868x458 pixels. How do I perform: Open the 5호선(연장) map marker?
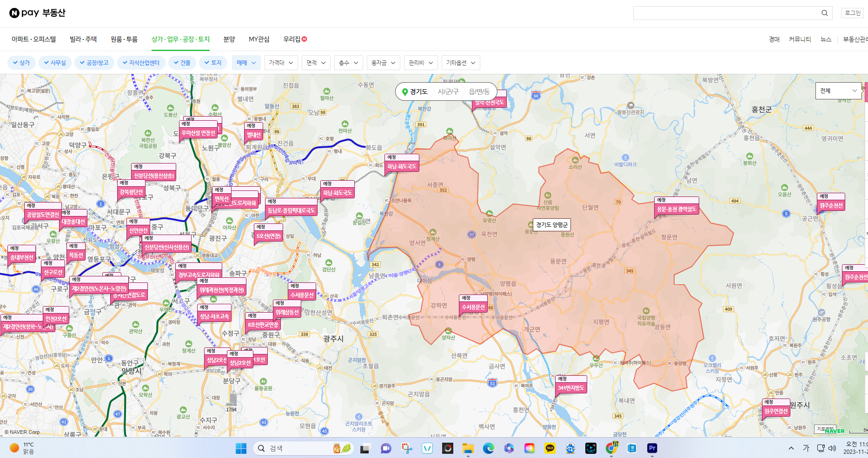point(268,233)
